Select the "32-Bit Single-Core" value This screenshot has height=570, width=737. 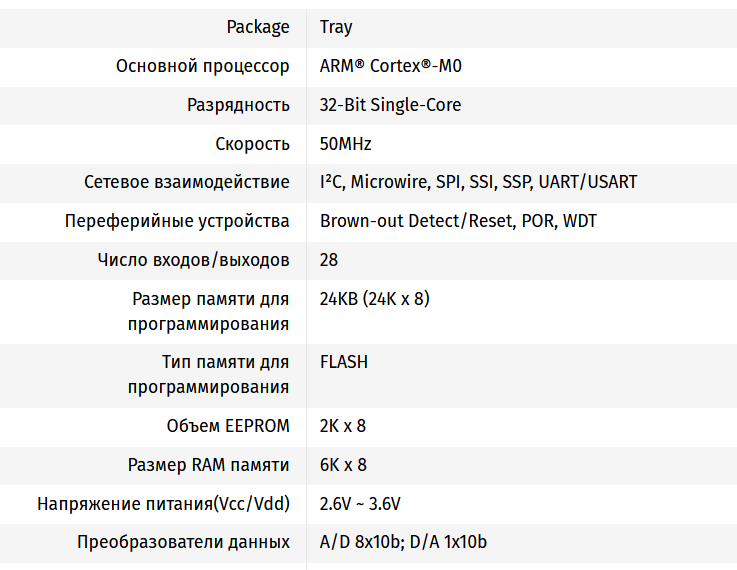390,105
